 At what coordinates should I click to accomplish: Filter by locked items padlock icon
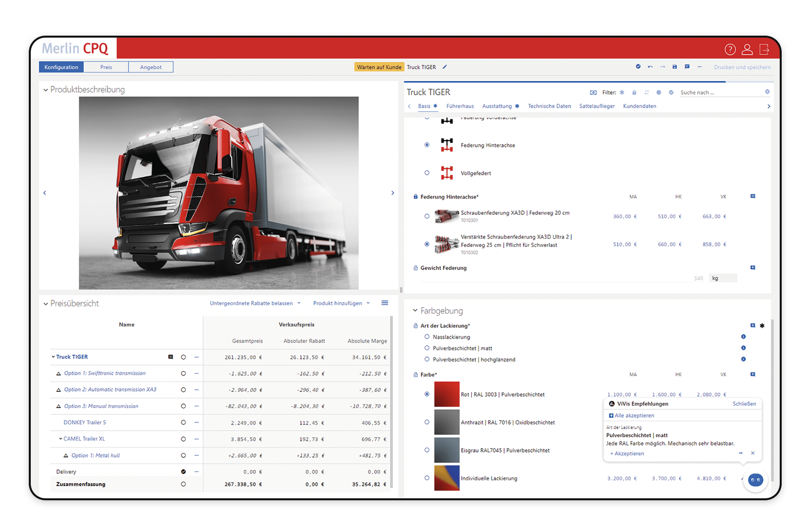[x=634, y=92]
